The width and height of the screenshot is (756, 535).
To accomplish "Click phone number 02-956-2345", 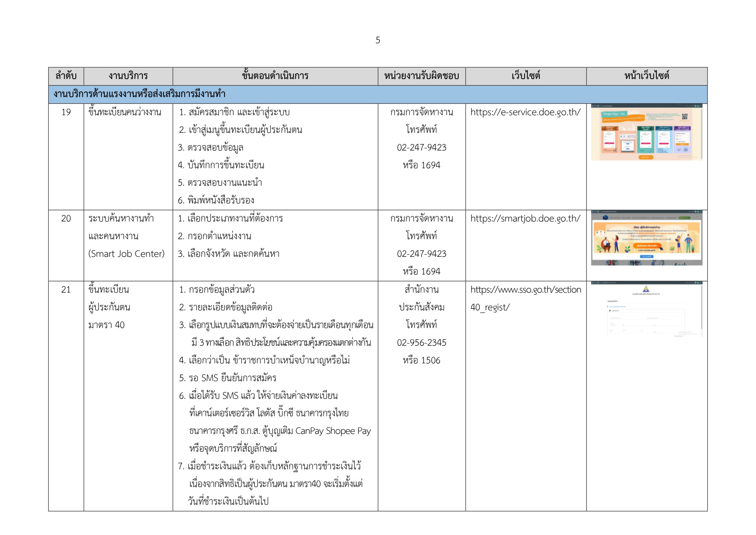I will (422, 343).
